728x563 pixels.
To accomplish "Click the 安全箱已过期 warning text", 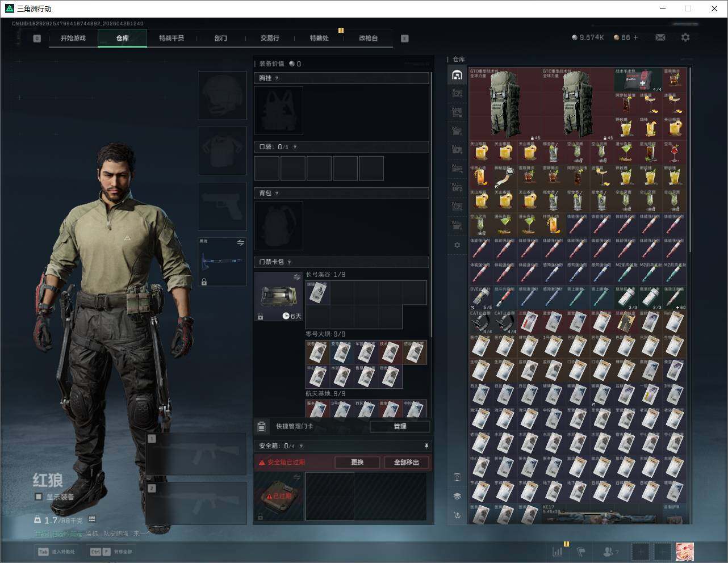I will click(x=286, y=463).
